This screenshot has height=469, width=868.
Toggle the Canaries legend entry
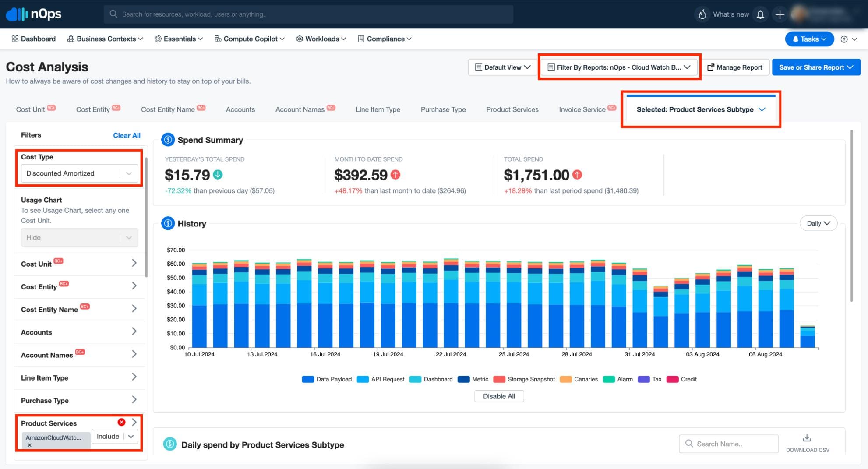(579, 379)
